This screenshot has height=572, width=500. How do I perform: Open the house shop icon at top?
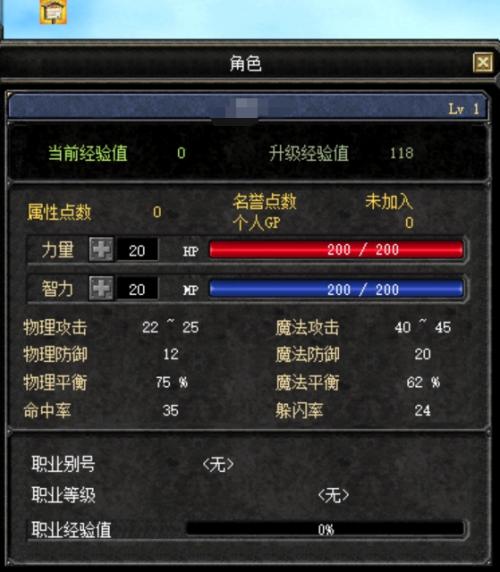click(x=53, y=12)
